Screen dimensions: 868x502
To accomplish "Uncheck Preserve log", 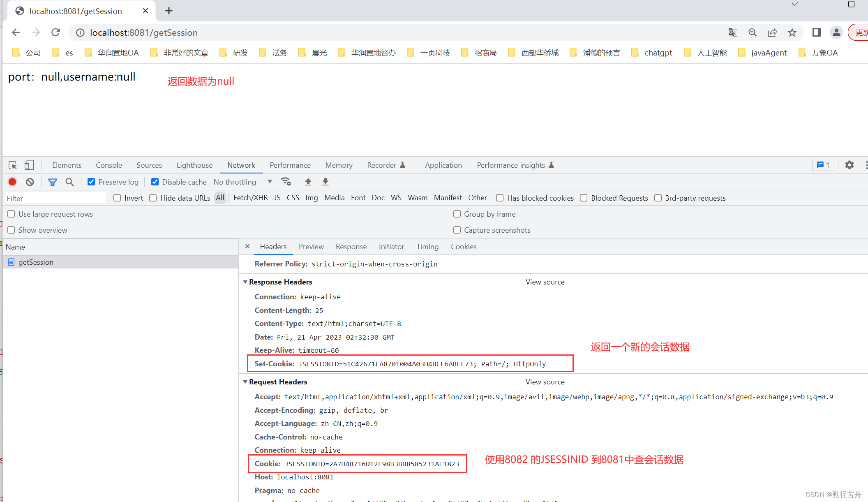I will point(91,182).
